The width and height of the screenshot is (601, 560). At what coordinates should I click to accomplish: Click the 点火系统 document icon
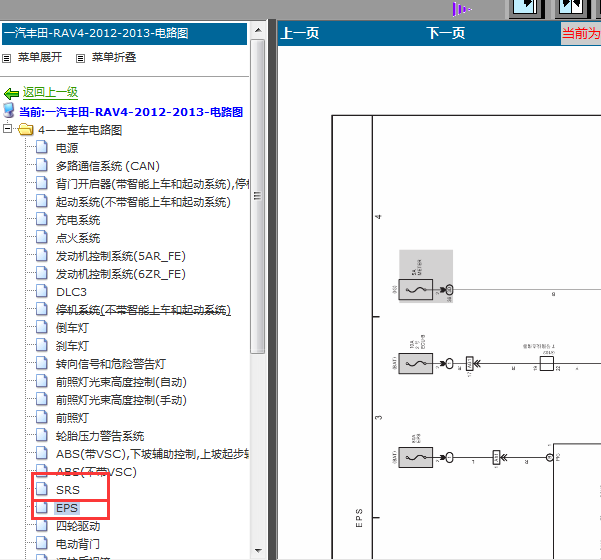tap(42, 237)
